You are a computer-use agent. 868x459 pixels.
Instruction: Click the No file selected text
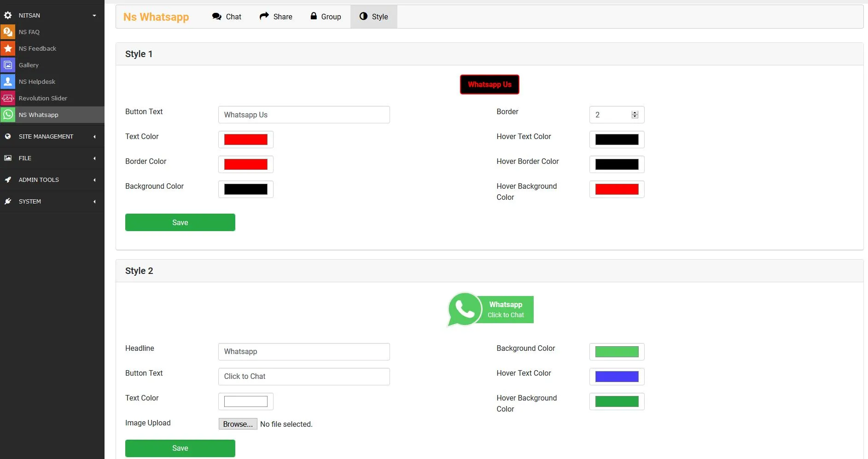coord(286,424)
